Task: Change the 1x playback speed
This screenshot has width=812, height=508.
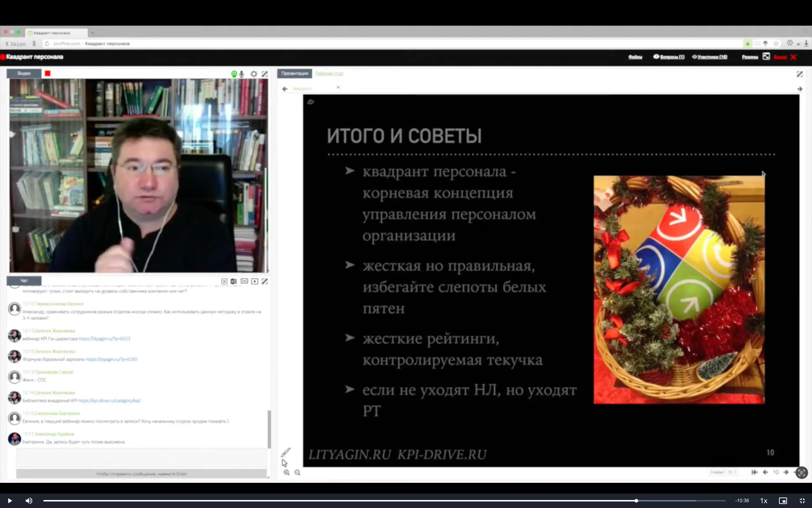Action: [764, 501]
